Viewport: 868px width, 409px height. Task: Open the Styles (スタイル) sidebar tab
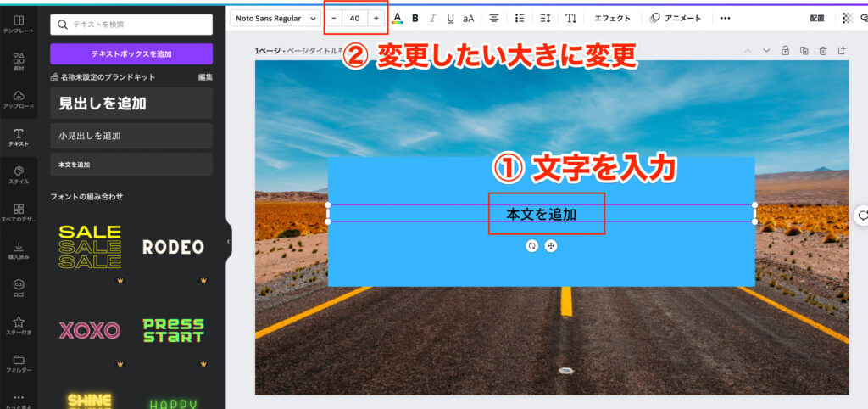coord(19,175)
